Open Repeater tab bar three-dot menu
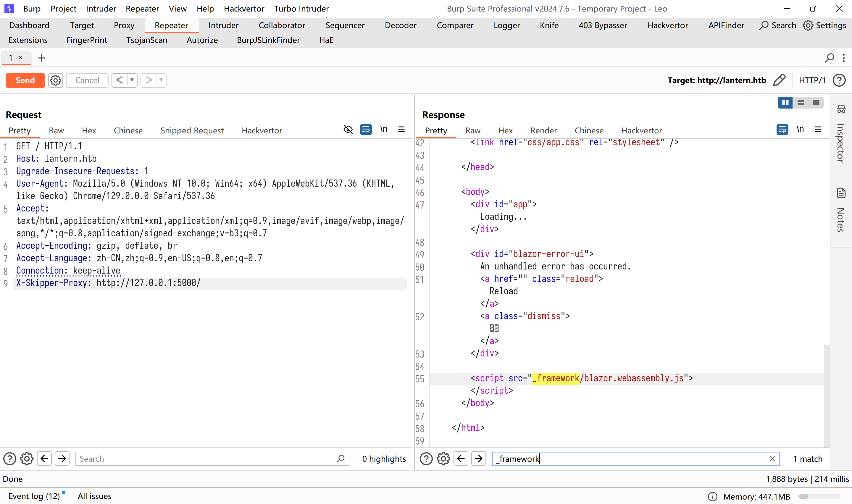 coord(844,58)
